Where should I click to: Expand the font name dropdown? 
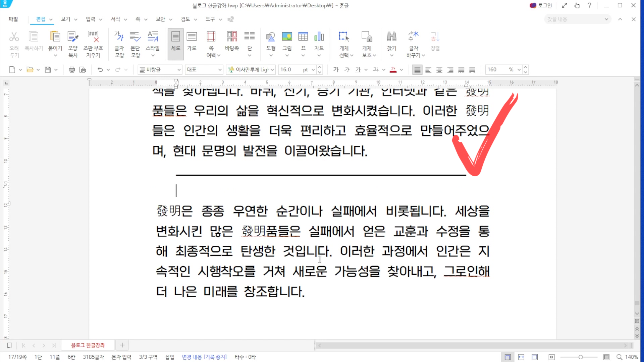272,70
